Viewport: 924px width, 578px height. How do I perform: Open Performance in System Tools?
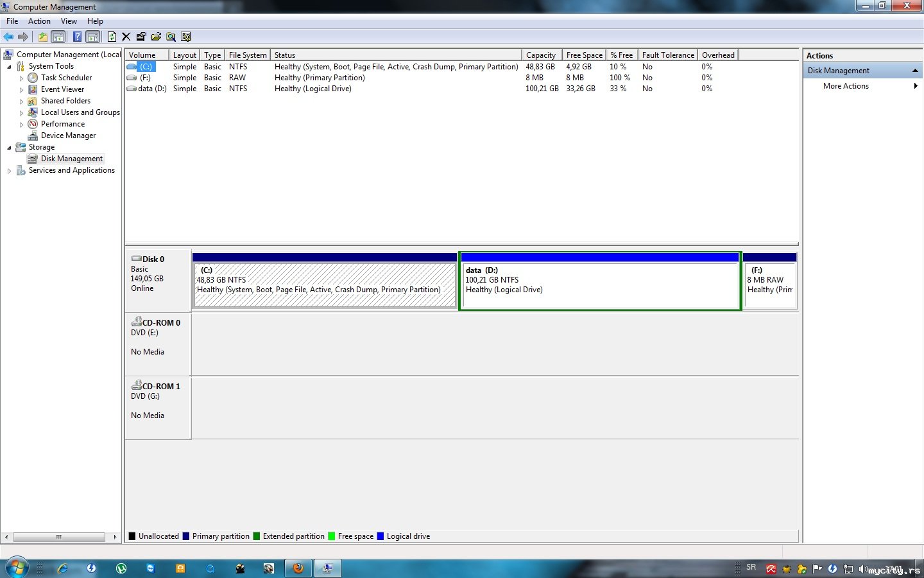click(62, 124)
